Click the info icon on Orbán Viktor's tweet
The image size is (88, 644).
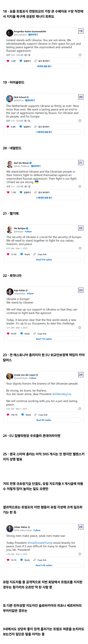click(80, 554)
